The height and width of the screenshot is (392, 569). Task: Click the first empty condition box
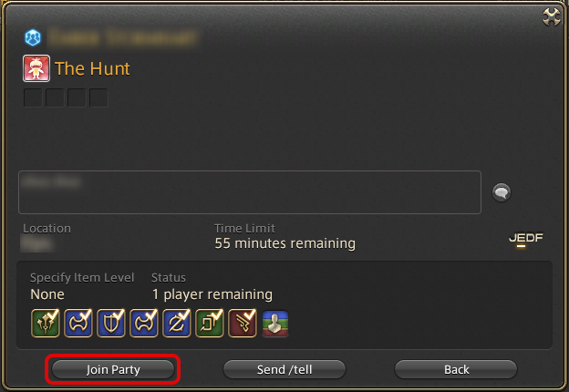(33, 98)
